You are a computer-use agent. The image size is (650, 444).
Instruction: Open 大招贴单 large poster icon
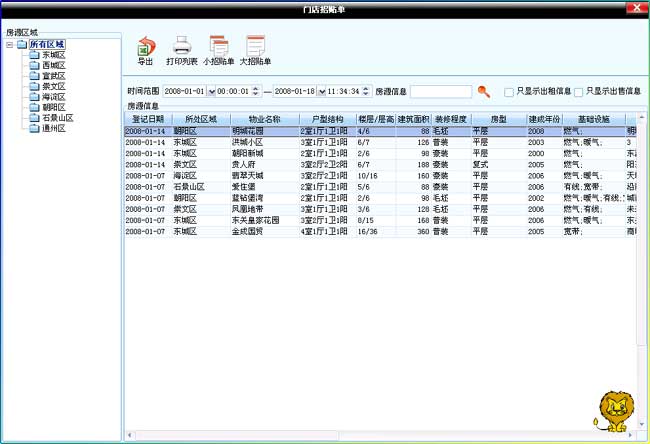pos(255,45)
